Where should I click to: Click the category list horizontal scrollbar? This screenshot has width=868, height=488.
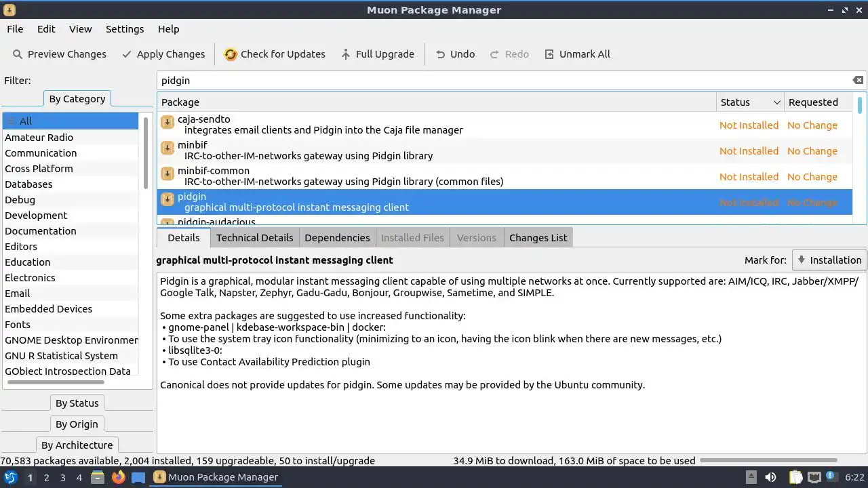(56, 382)
